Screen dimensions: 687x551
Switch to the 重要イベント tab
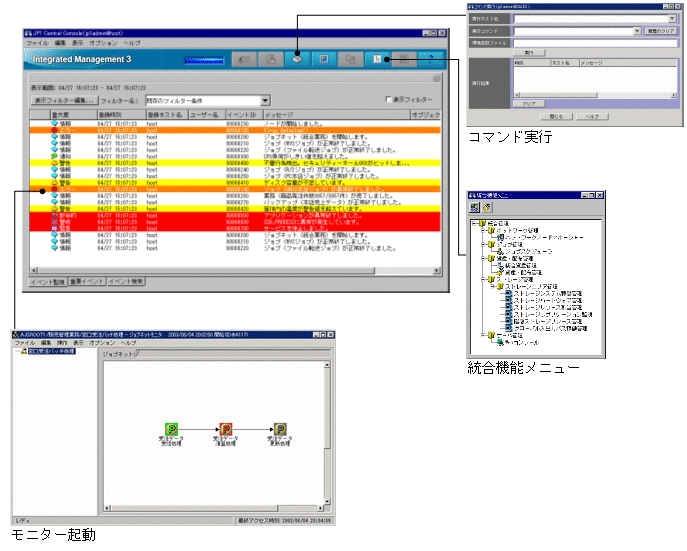(87, 282)
